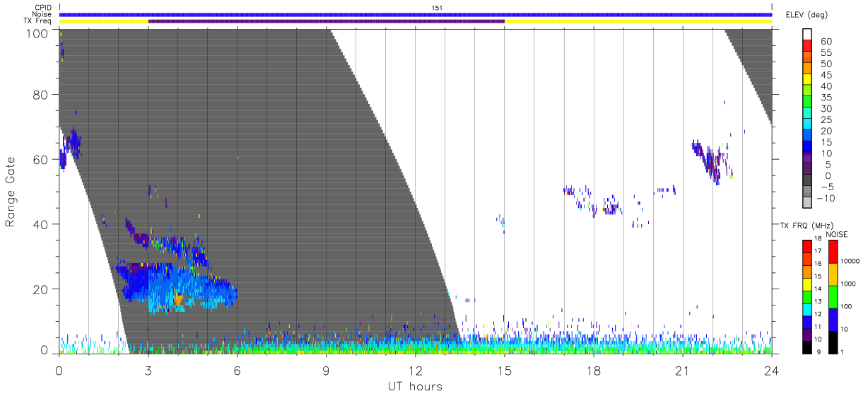Click the 'ELEV (deg)' colorbar title
This screenshot has height=401, width=868.
[x=807, y=15]
